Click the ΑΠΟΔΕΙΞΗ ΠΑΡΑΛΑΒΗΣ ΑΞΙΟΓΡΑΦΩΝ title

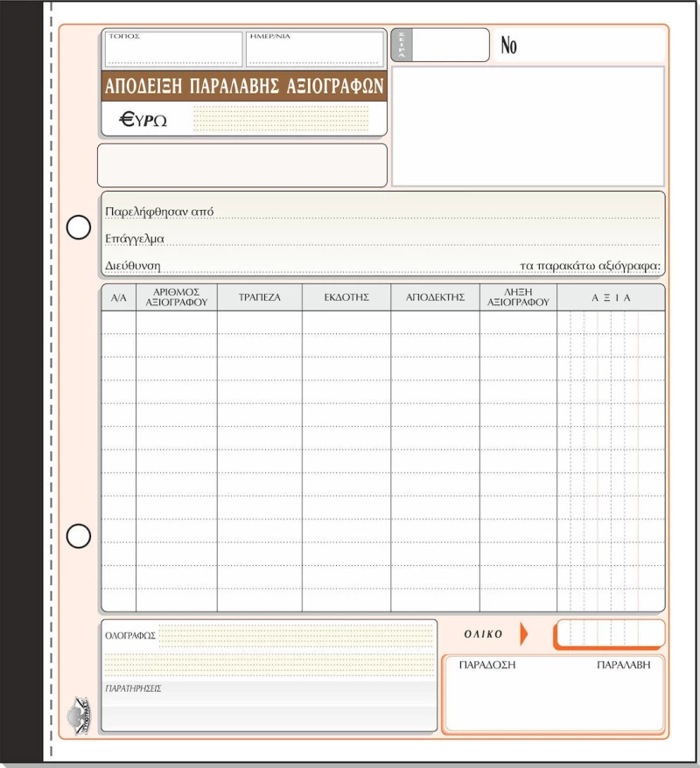244,87
